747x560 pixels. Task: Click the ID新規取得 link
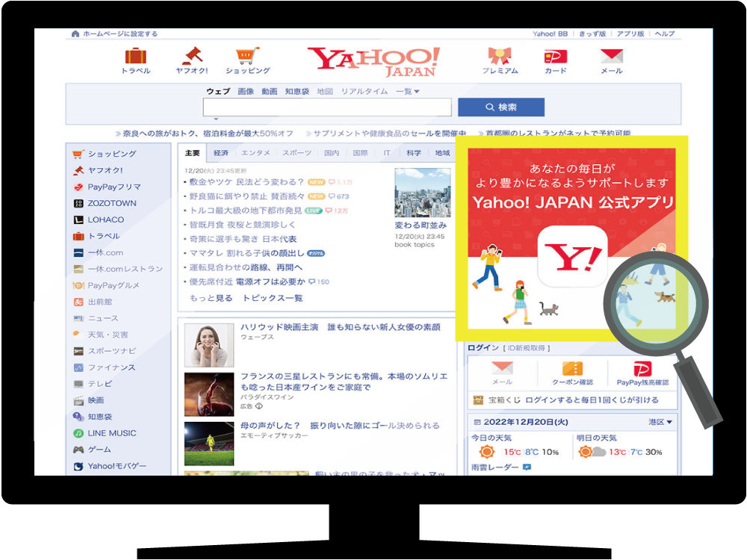[527, 348]
